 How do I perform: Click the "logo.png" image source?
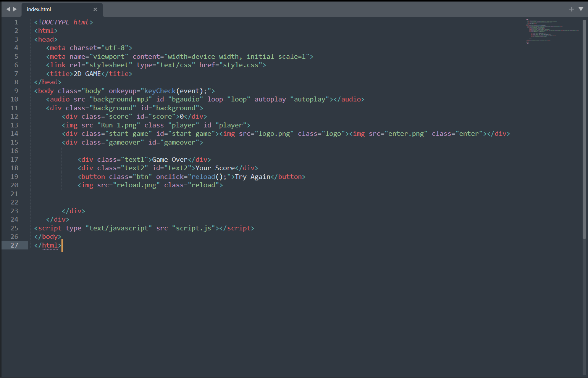click(274, 134)
